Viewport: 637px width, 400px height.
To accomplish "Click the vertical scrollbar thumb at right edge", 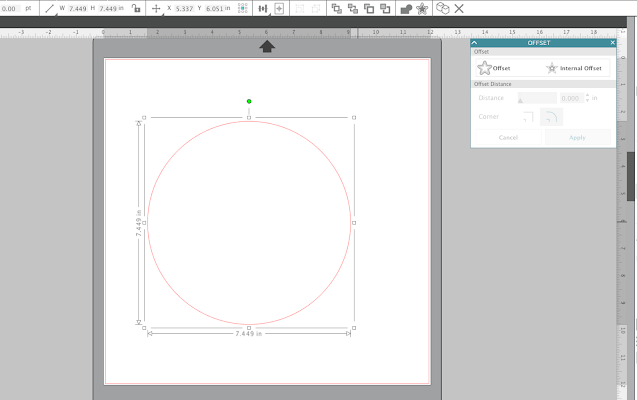I will coord(630,176).
